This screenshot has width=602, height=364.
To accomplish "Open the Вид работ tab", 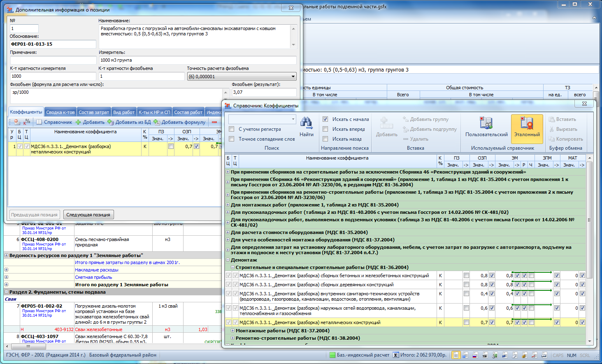I will 124,112.
